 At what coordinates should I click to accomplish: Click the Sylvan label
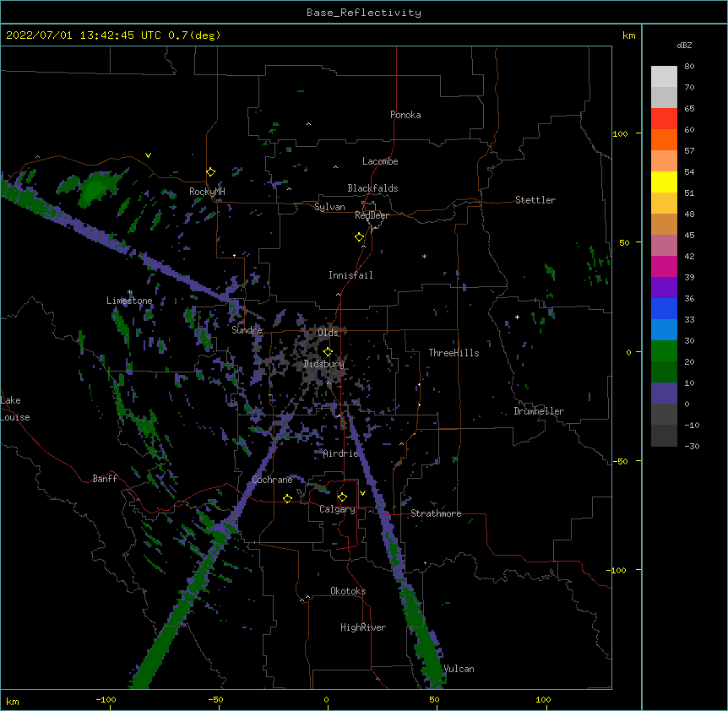point(329,207)
